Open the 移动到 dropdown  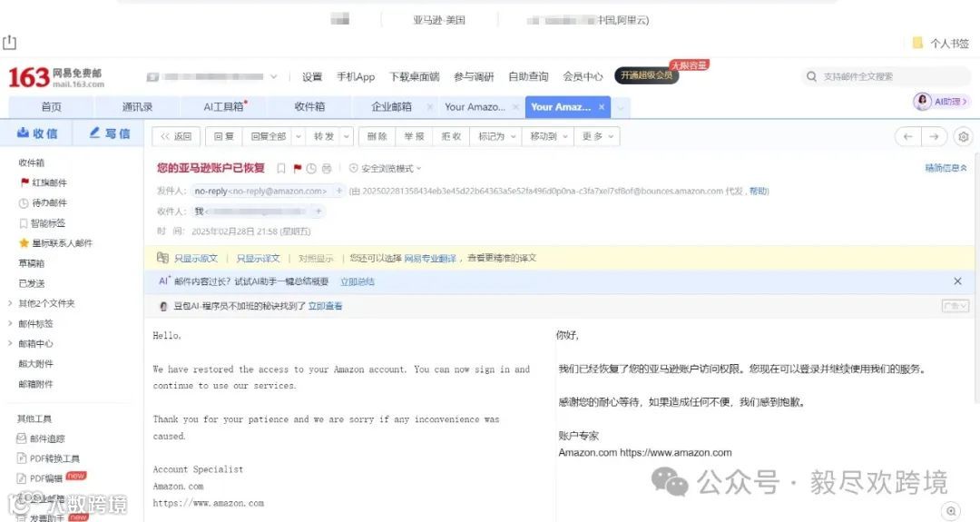pyautogui.click(x=548, y=136)
